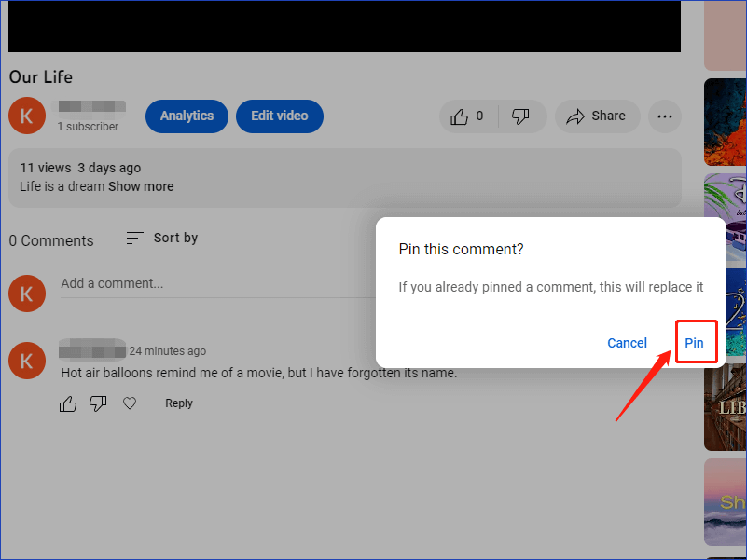Toggle the heart on the comment
The width and height of the screenshot is (747, 560).
pos(129,403)
